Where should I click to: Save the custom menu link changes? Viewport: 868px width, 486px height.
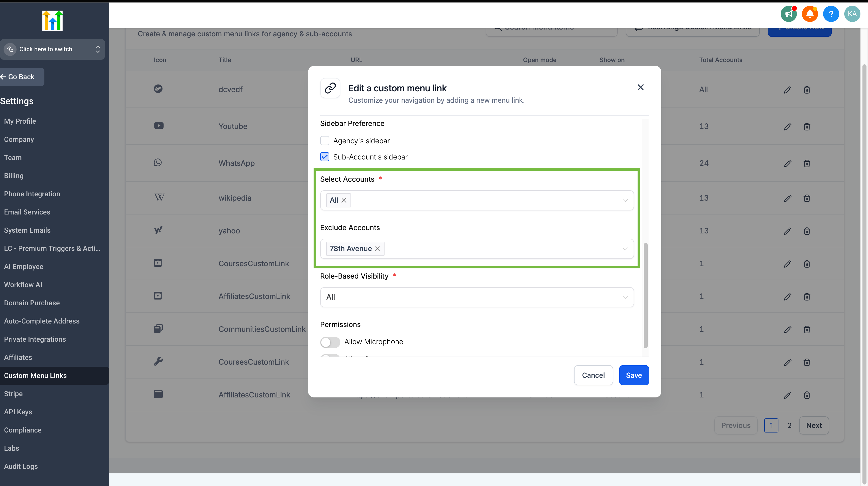tap(634, 375)
